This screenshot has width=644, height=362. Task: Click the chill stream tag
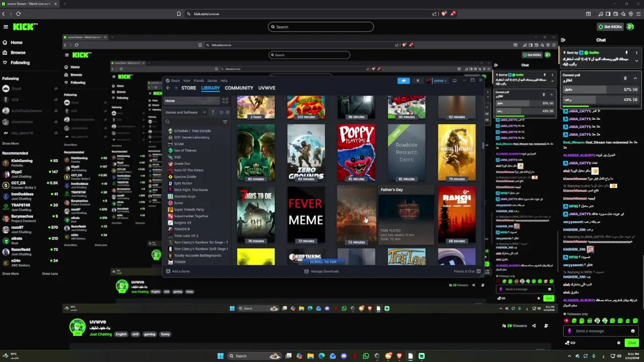click(x=135, y=334)
